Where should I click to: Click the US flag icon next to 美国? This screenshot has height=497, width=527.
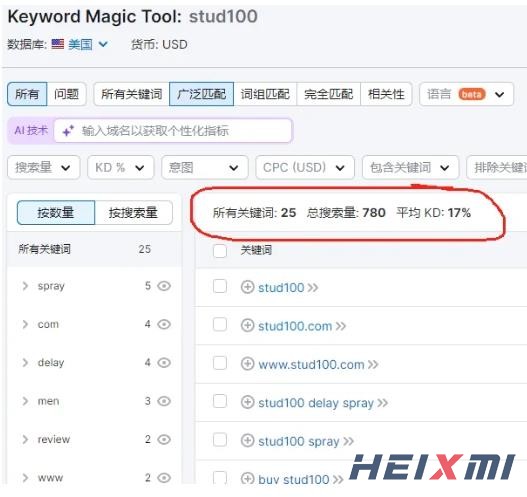[58, 44]
